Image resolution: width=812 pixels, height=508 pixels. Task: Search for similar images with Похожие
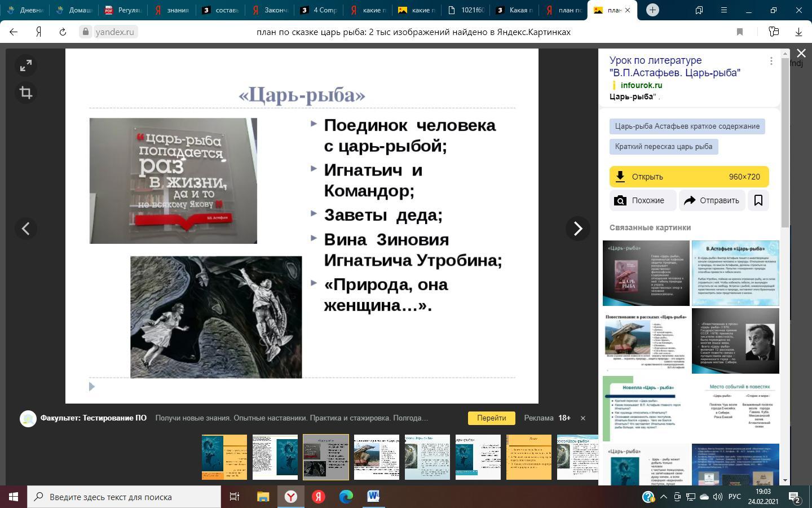(642, 200)
